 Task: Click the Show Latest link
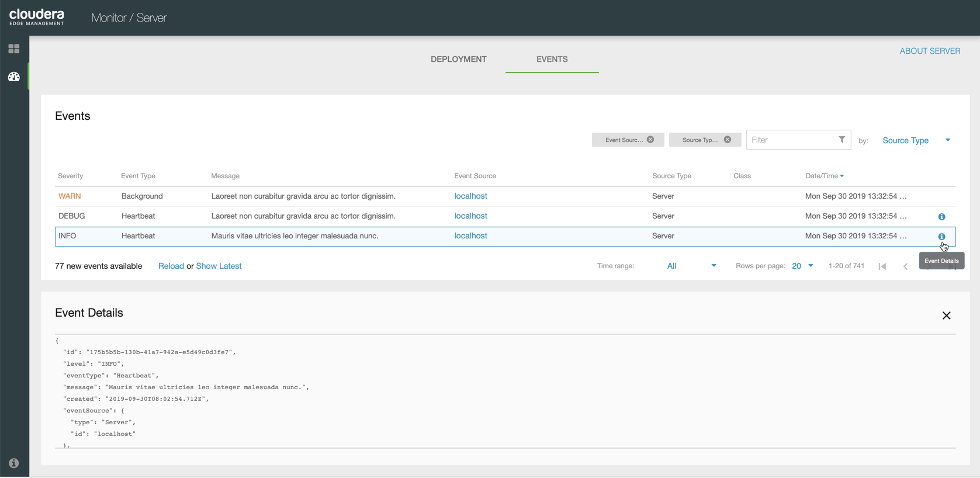click(219, 266)
